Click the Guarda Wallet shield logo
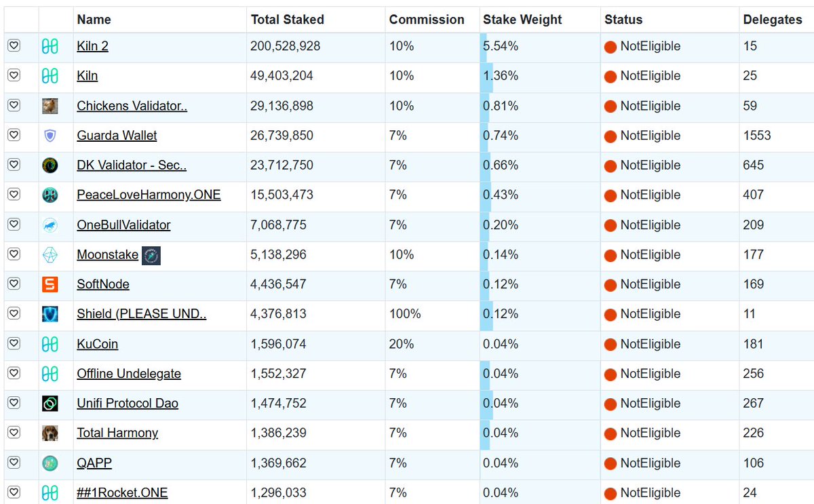Screen dimensions: 814x504 (x=50, y=136)
